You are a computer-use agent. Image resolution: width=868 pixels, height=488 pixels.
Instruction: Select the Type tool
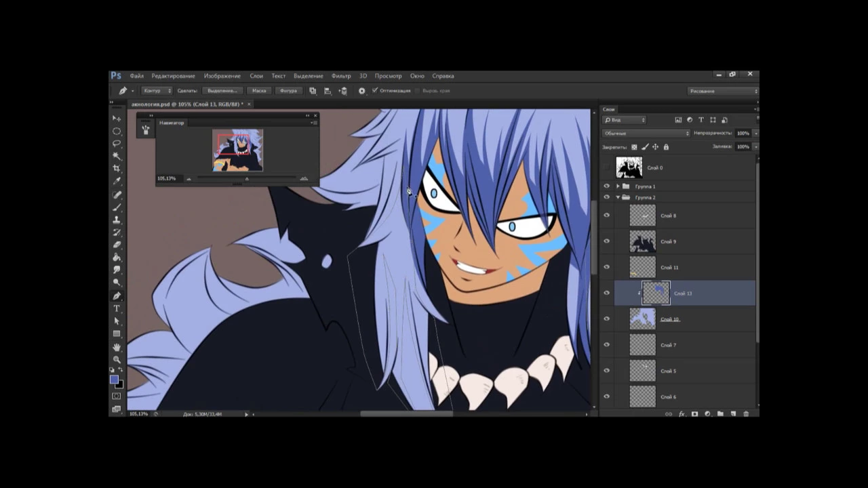[117, 308]
